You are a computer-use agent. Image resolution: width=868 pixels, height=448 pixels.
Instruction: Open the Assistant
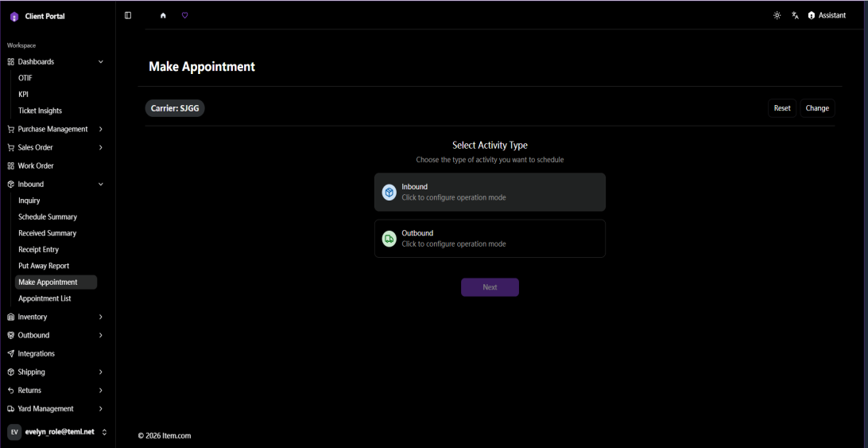[x=827, y=16]
